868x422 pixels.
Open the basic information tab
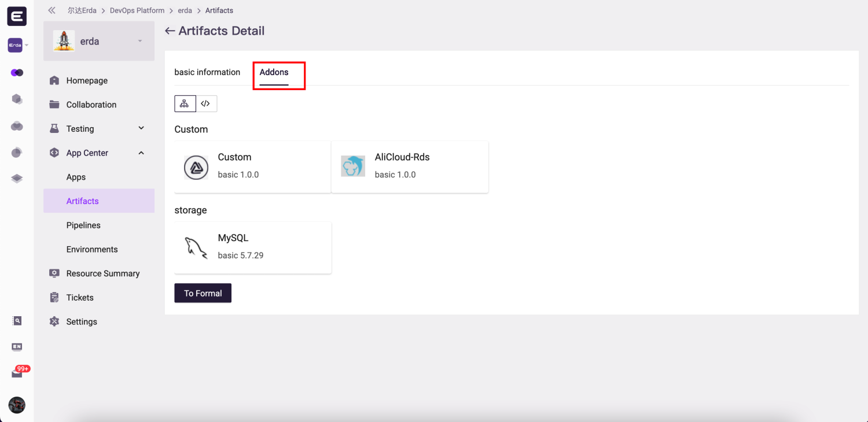pos(207,72)
